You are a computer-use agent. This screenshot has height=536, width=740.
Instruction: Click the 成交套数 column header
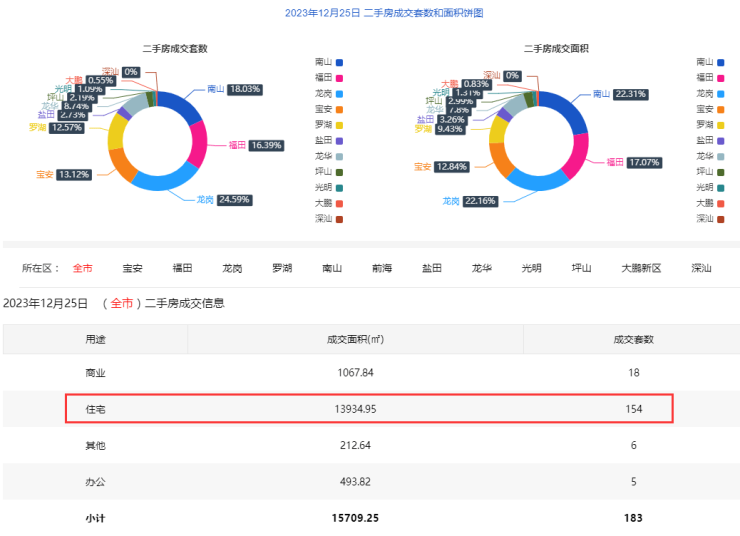click(633, 339)
